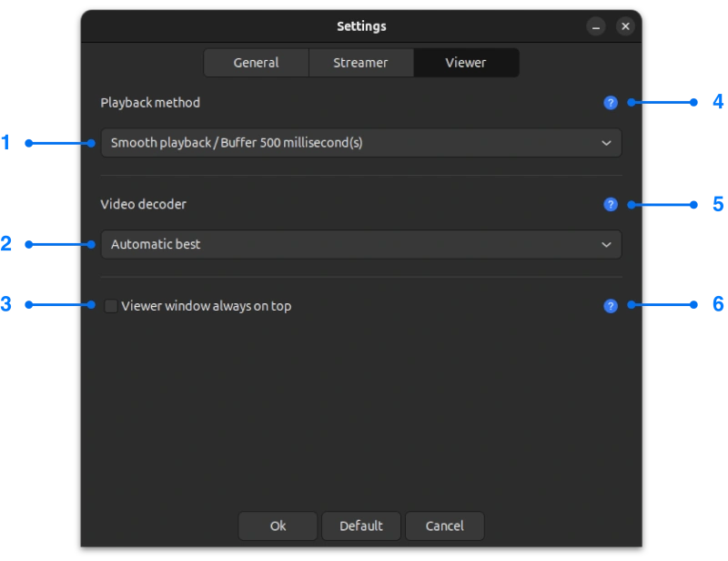Click the question mark beside Video decoder

[610, 205]
